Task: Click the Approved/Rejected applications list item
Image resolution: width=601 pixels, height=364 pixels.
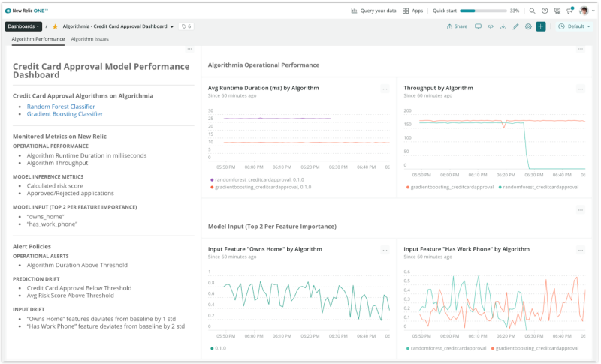Action: tap(70, 194)
